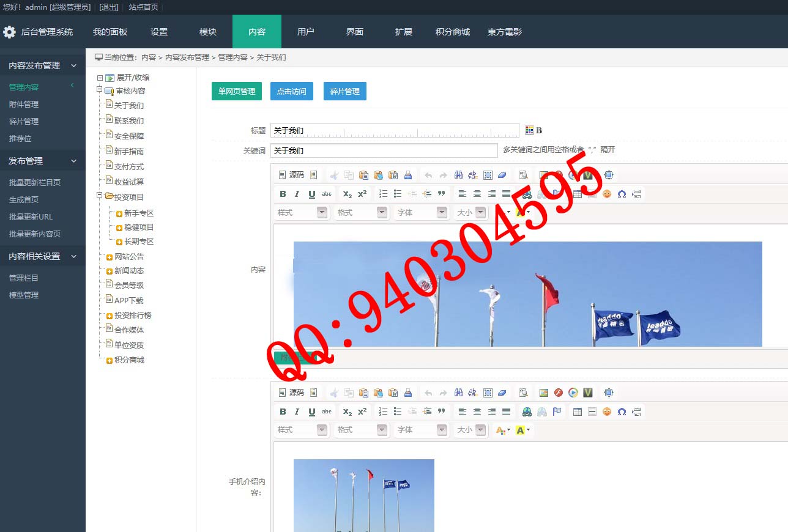Toggle Underline in the lower mobile editor
This screenshot has height=532, width=788.
pyautogui.click(x=312, y=412)
